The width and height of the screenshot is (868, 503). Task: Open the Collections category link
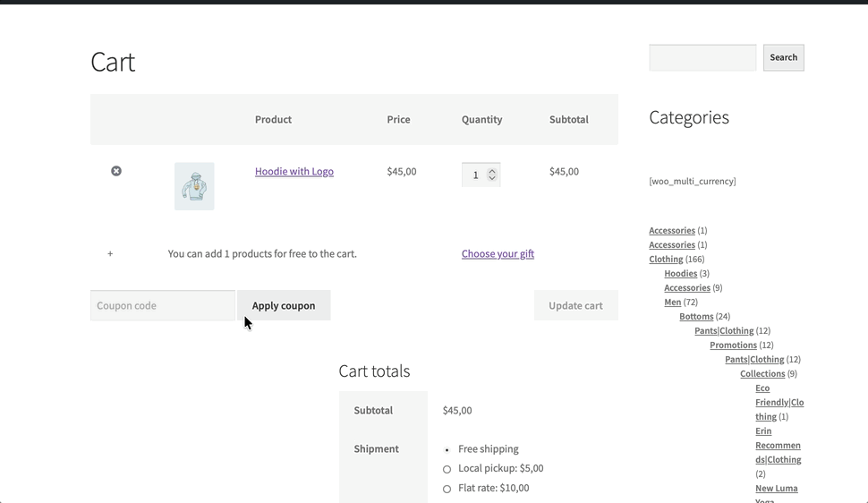[762, 374]
